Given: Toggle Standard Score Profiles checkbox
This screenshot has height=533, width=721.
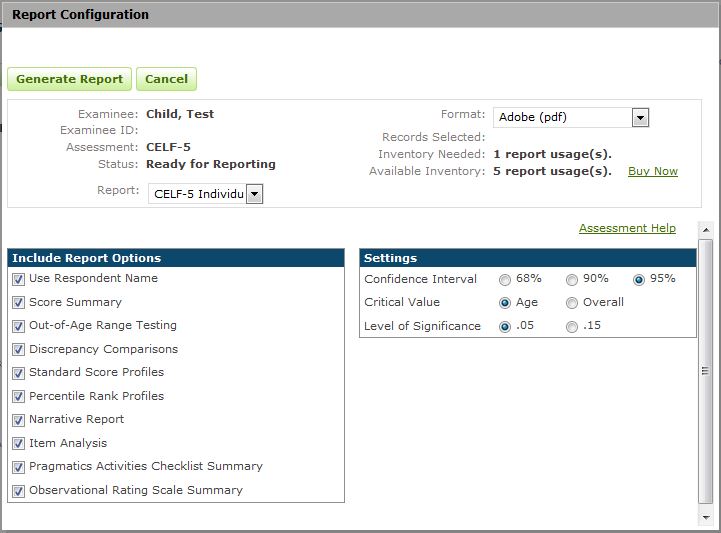Looking at the screenshot, I should point(19,373).
